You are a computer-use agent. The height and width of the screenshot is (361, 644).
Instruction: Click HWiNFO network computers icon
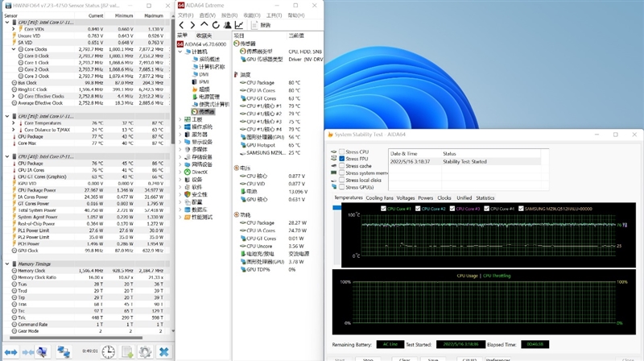64,352
